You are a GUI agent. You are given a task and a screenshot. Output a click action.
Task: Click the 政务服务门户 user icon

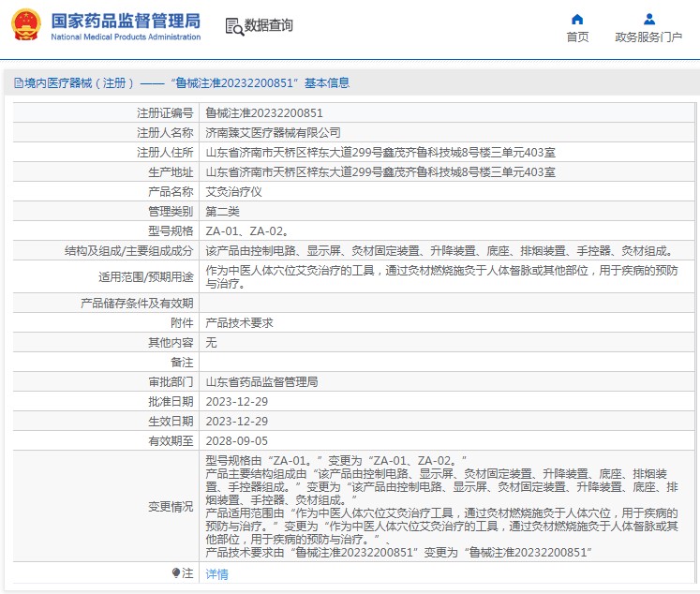coord(649,19)
